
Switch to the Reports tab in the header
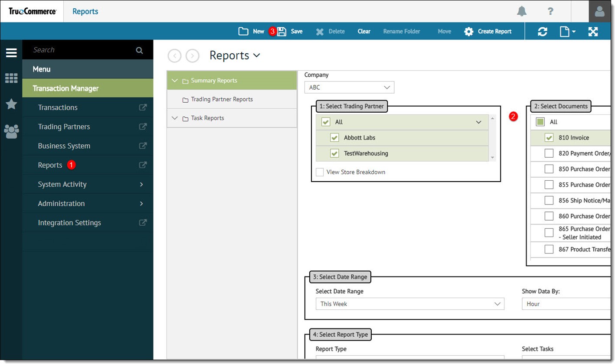click(x=85, y=11)
